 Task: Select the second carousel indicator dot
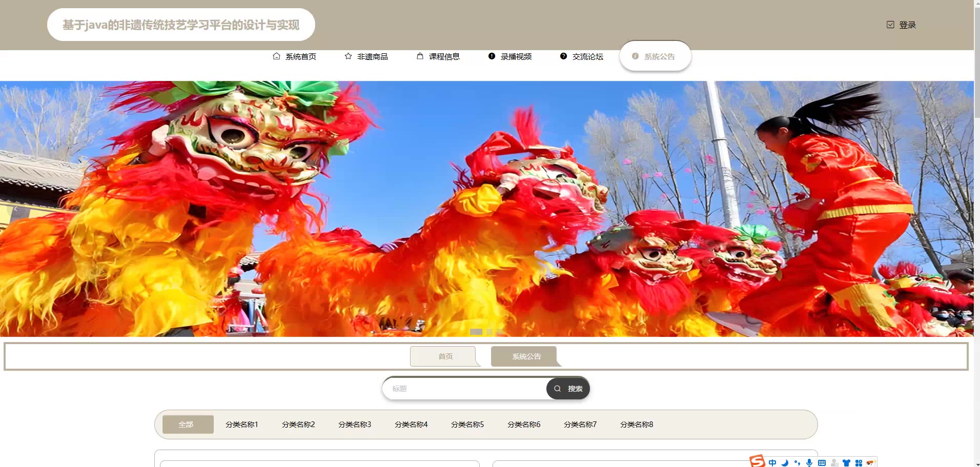[489, 332]
